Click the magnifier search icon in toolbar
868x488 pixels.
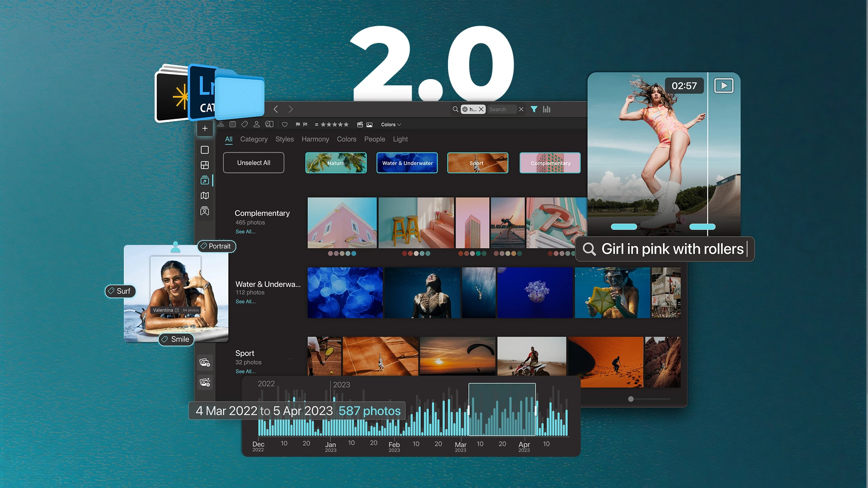[x=455, y=109]
